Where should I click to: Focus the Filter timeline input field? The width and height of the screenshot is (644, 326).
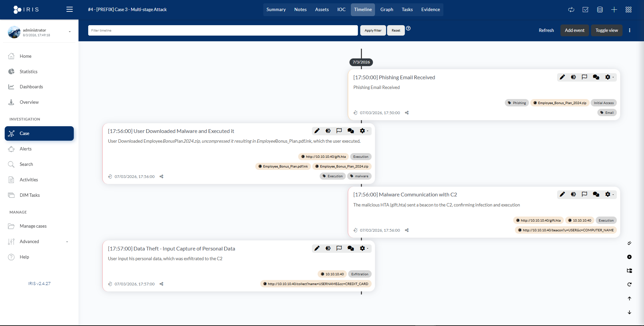pos(223,30)
